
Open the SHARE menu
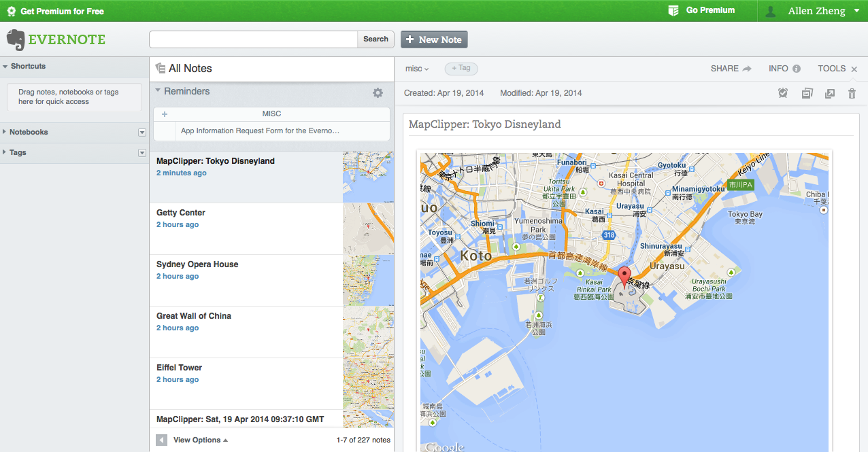pos(731,69)
